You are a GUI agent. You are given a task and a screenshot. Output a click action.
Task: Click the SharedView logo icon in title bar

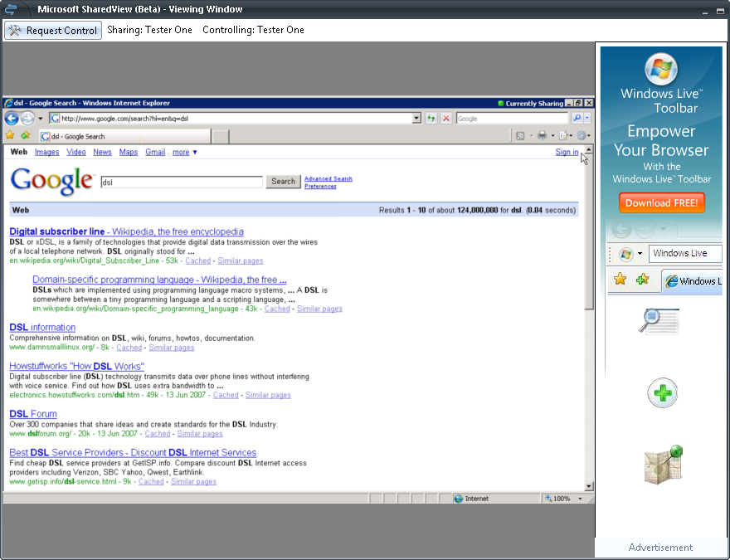(11, 9)
